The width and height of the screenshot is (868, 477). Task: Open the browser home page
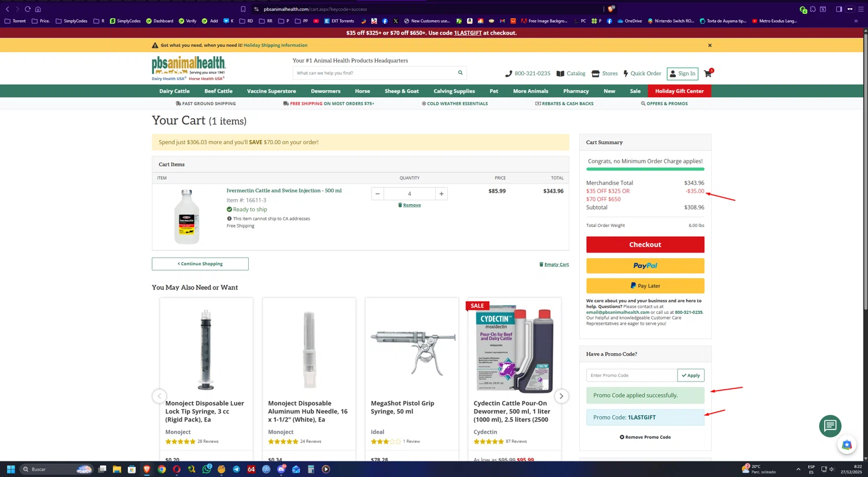[38, 9]
